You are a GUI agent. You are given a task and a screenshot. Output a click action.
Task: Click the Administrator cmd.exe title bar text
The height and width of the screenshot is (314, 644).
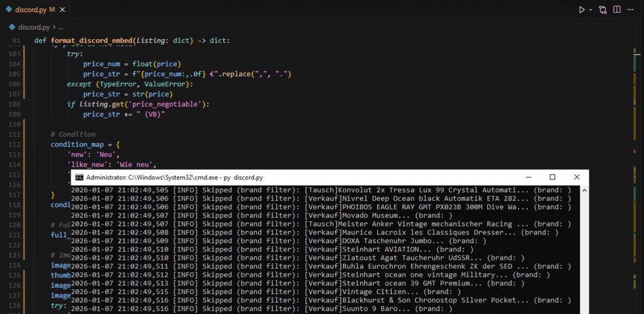click(x=174, y=177)
